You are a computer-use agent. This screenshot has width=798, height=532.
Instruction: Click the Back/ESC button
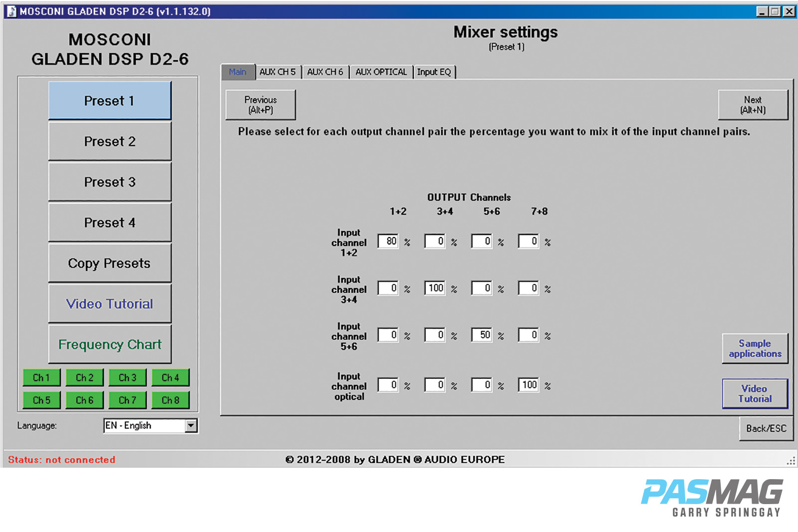766,428
